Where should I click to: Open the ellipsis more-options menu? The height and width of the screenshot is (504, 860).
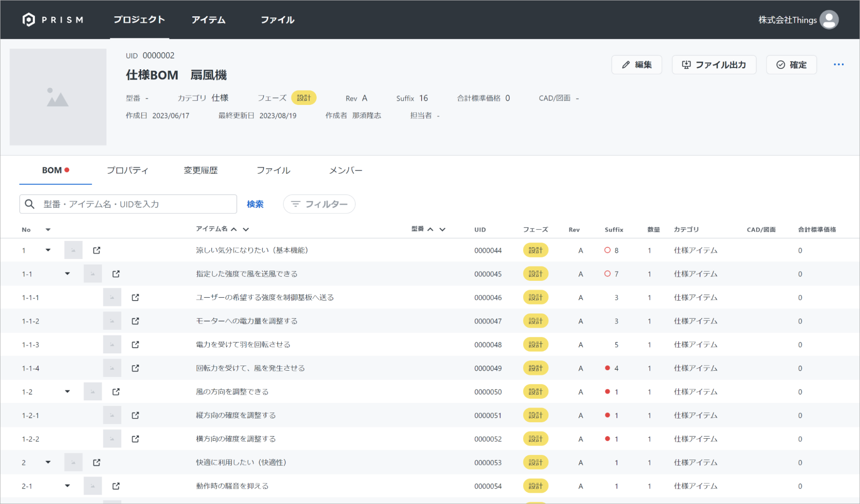click(838, 65)
